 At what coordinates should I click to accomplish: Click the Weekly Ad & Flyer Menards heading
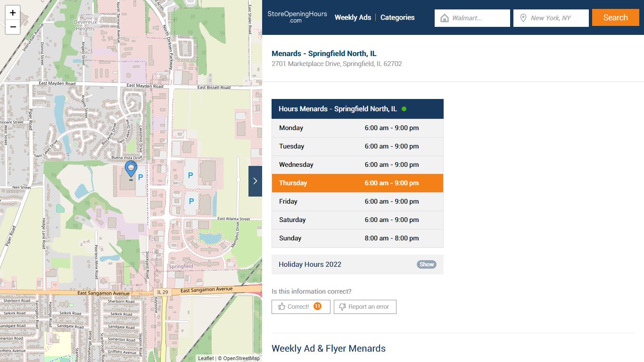[329, 348]
